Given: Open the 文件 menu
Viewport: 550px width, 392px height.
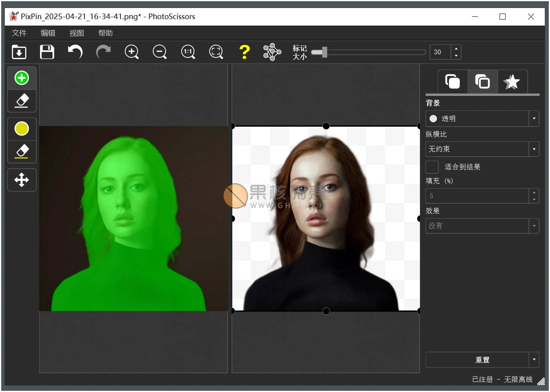Looking at the screenshot, I should point(19,33).
